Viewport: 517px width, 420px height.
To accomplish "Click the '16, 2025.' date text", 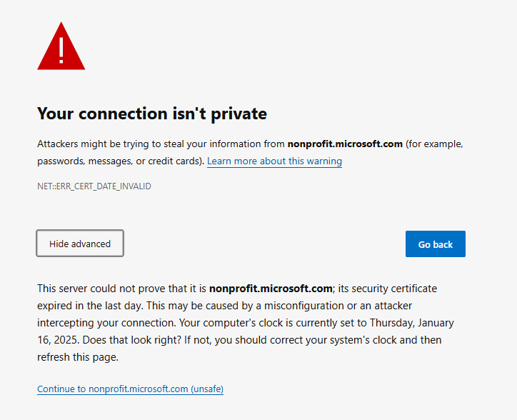I will click(59, 340).
